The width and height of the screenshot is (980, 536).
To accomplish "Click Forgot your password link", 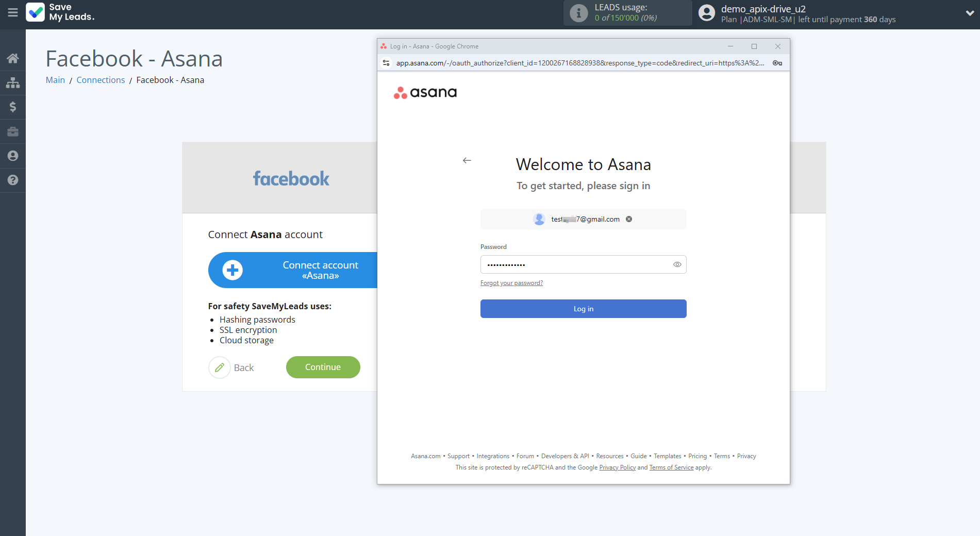I will 511,283.
